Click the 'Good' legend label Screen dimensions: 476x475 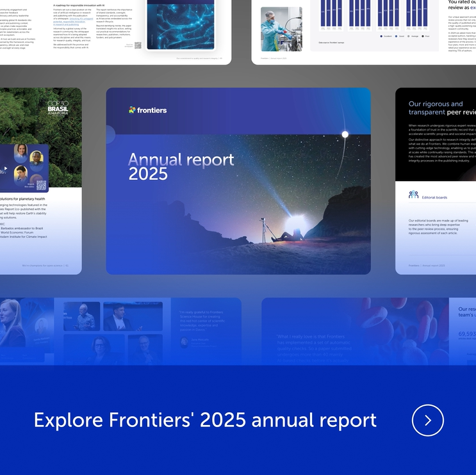pos(401,36)
